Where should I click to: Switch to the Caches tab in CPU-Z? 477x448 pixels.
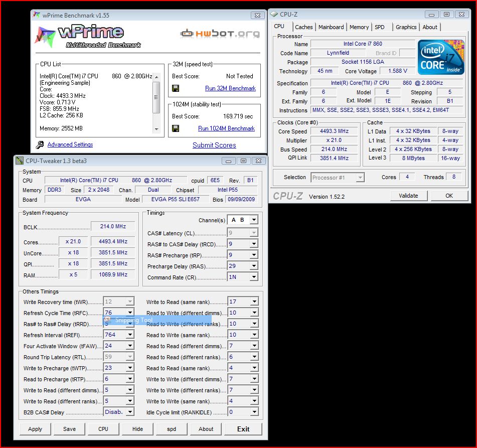(x=303, y=27)
